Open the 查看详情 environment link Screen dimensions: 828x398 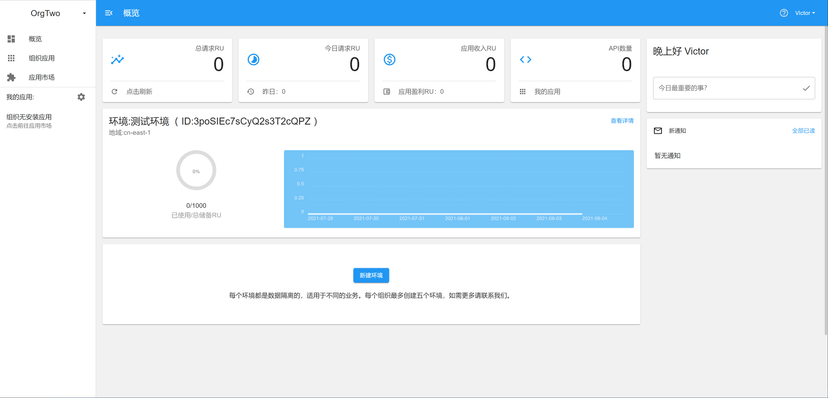pyautogui.click(x=622, y=121)
